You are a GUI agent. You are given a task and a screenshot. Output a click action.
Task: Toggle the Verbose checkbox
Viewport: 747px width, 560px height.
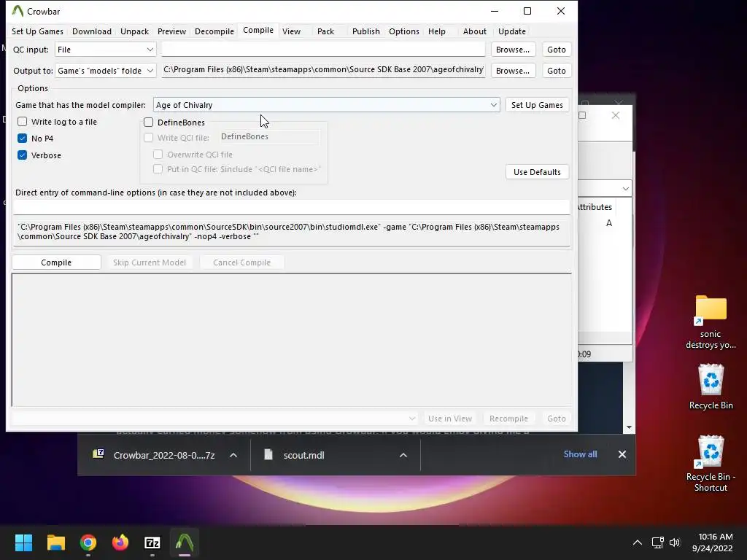pos(23,155)
